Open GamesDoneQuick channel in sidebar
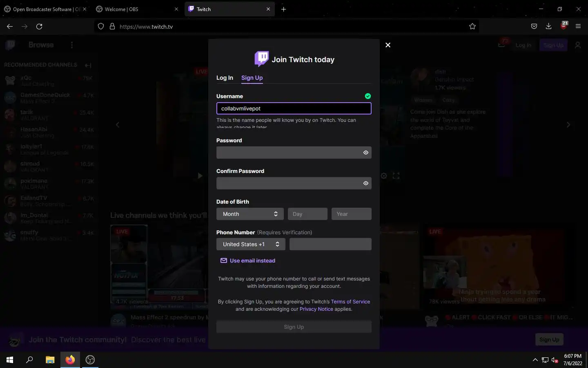This screenshot has width=588, height=368. pos(49,98)
